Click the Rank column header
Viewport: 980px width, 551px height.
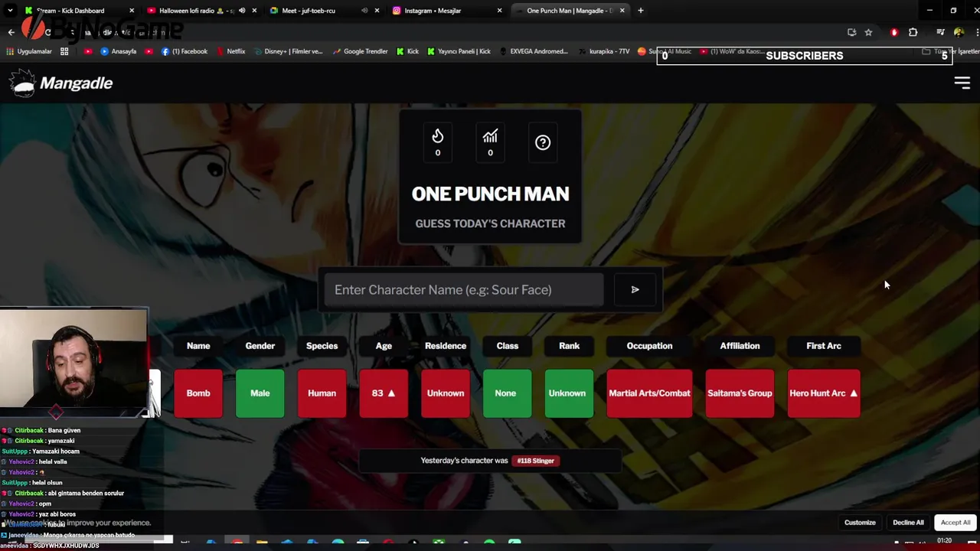tap(569, 346)
